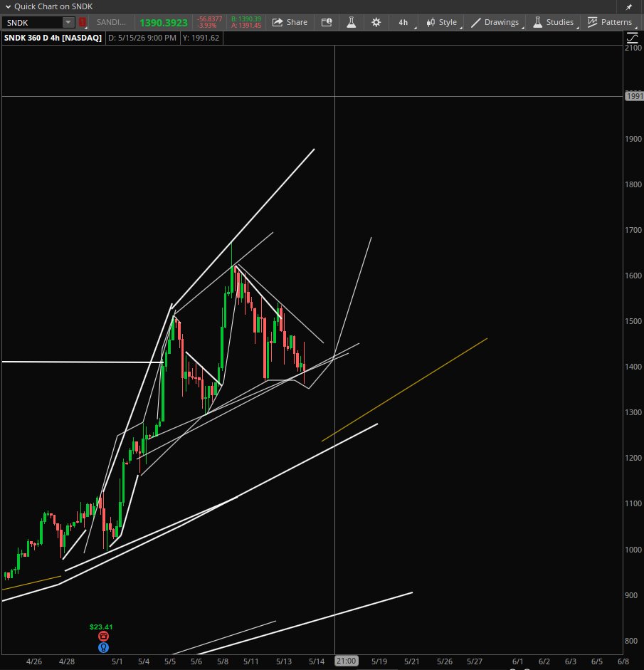Click the 1900 price axis label
Image resolution: width=644 pixels, height=670 pixels.
coord(633,139)
